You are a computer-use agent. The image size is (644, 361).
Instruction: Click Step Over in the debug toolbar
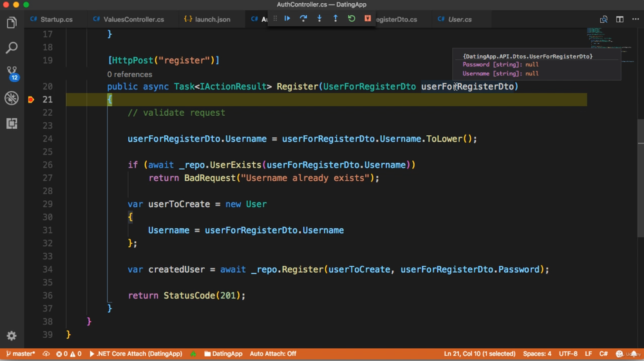point(303,19)
